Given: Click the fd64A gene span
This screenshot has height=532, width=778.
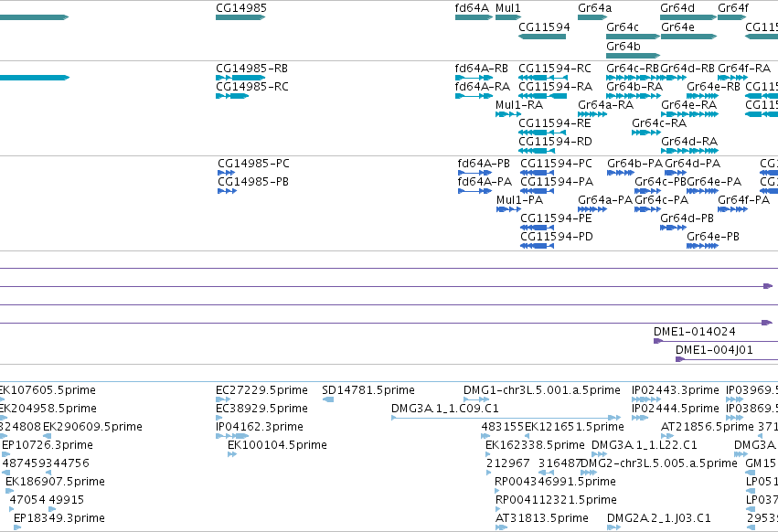Looking at the screenshot, I should point(474,17).
